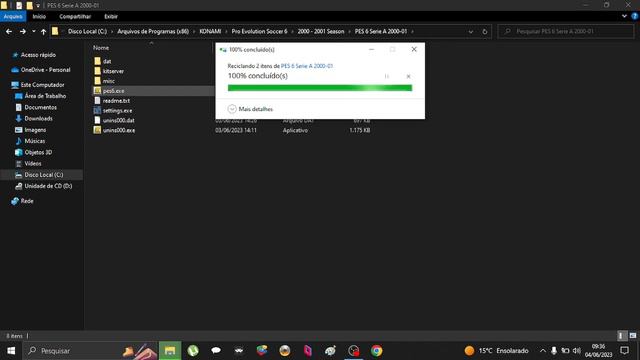Open the Início ribbon tab
640x360 pixels.
point(39,16)
